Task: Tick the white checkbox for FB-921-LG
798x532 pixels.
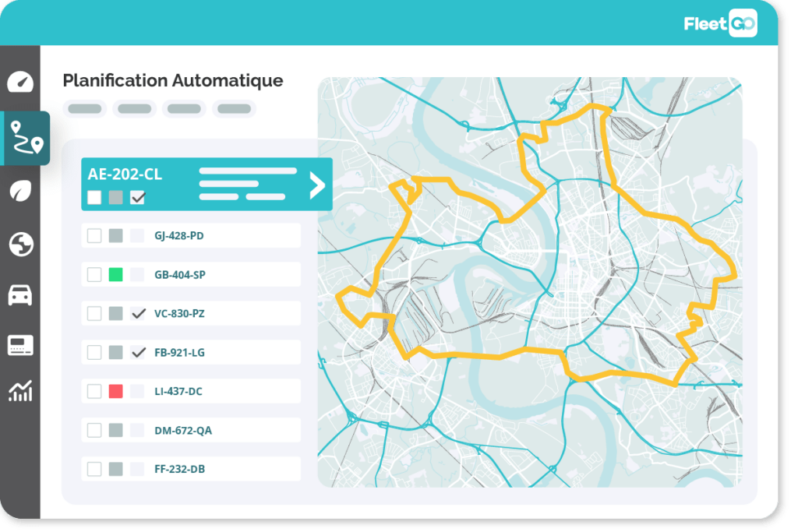Action: click(94, 353)
